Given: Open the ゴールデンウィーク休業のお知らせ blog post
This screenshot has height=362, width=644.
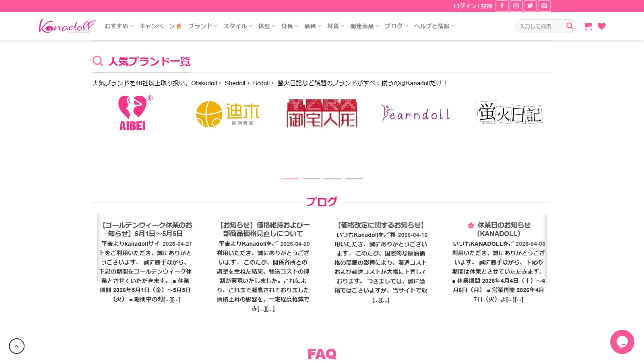Looking at the screenshot, I should tap(146, 229).
